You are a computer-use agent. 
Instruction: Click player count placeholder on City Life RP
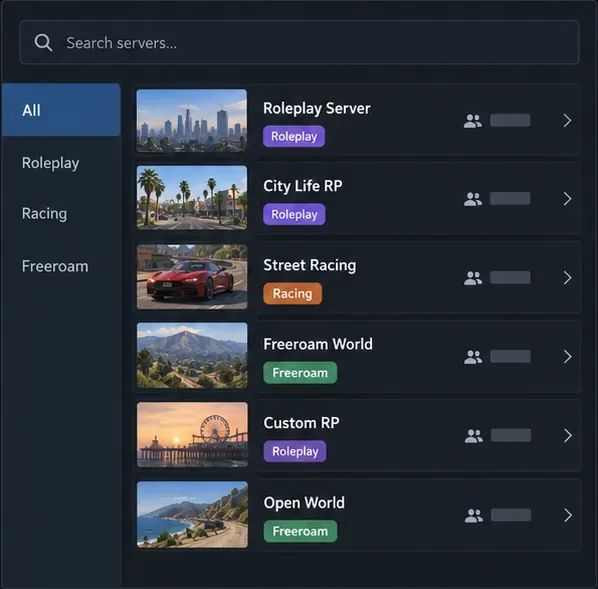click(510, 198)
